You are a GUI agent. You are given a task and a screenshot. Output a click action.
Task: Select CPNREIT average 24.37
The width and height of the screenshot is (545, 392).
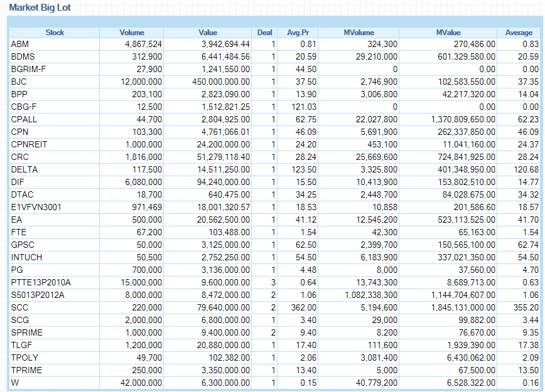click(x=528, y=144)
